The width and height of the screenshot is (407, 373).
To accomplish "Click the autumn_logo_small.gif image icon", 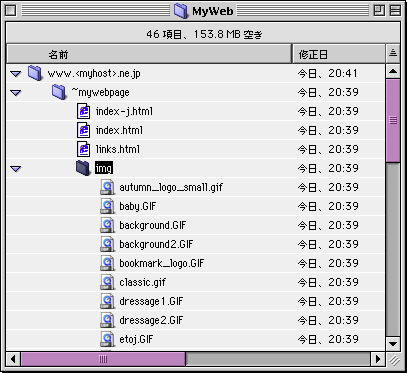I will pyautogui.click(x=107, y=187).
